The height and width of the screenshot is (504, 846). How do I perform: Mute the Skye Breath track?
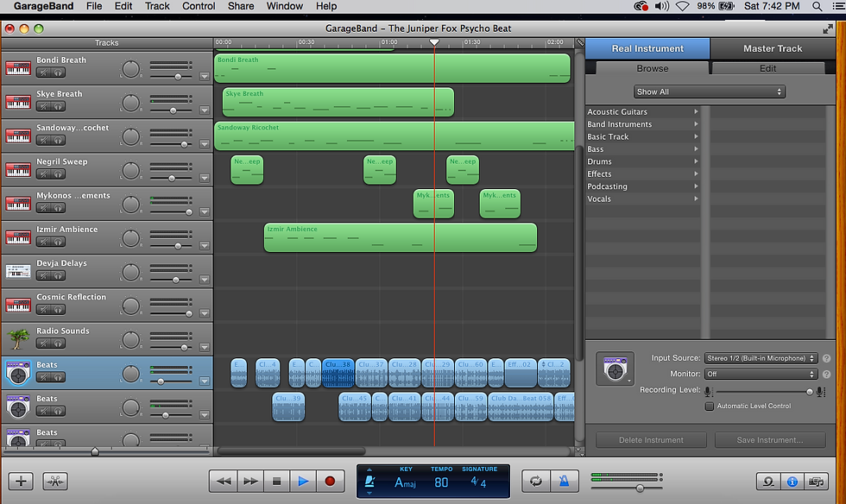(44, 107)
